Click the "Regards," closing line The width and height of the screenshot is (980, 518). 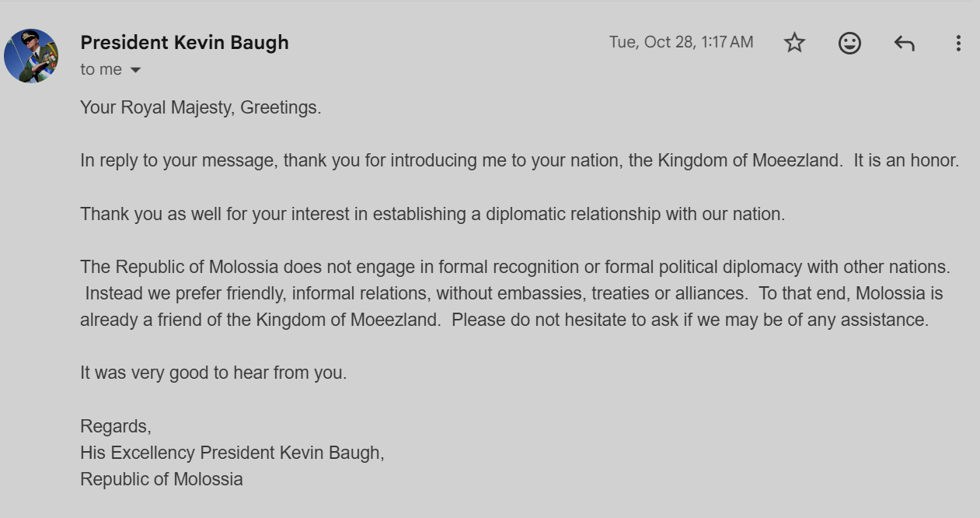pyautogui.click(x=116, y=426)
